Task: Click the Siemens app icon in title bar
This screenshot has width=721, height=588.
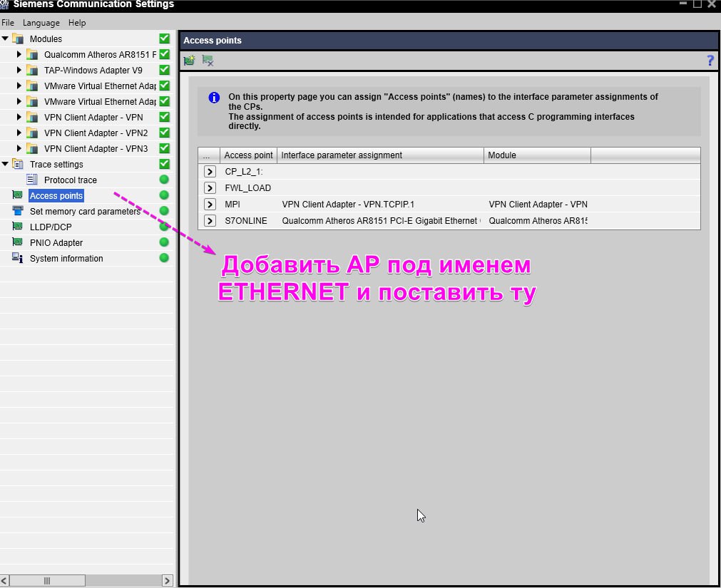Action: [4, 4]
